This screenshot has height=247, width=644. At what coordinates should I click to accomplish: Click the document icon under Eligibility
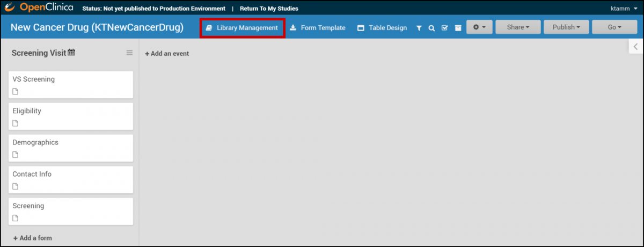pyautogui.click(x=16, y=123)
